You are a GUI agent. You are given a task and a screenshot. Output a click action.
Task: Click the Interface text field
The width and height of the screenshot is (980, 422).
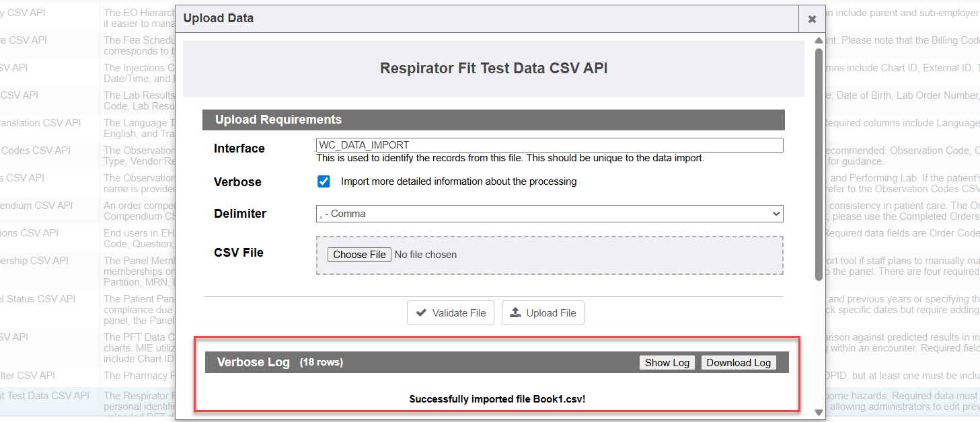pyautogui.click(x=549, y=145)
